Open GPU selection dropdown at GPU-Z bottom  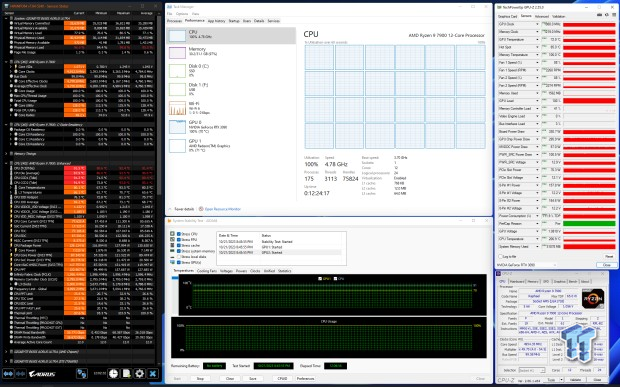526,265
